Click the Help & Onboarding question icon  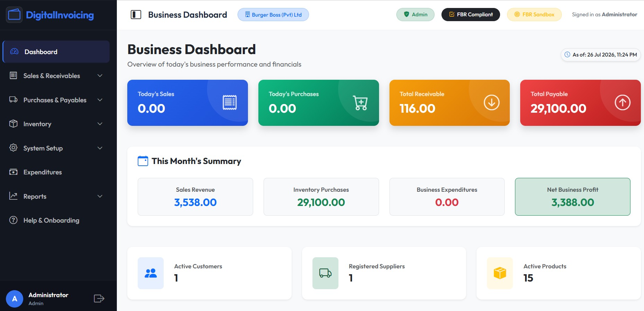point(13,220)
